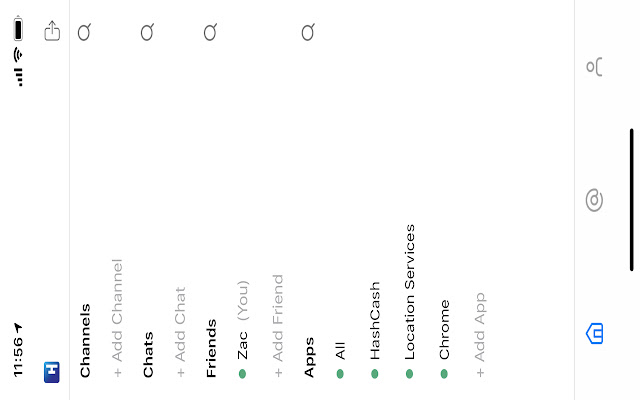This screenshot has width=640, height=400.
Task: Open the blue home tab icon
Action: (594, 333)
